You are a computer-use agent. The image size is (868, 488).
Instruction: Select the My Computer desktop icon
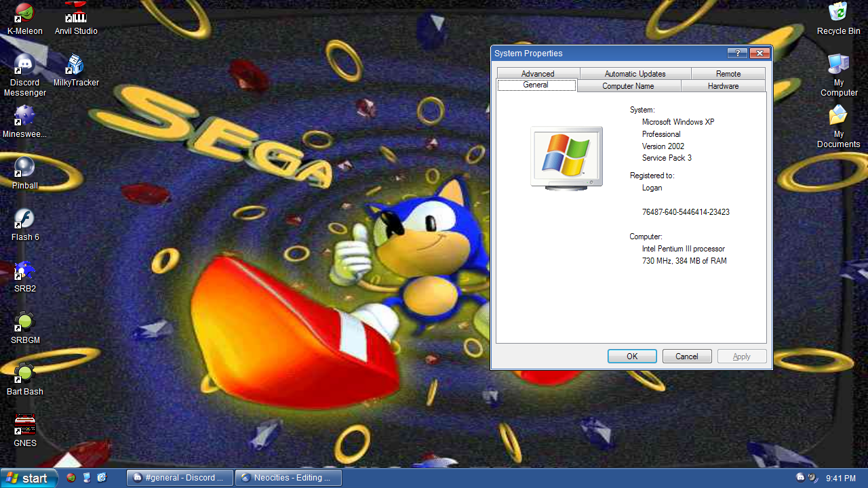pos(838,66)
